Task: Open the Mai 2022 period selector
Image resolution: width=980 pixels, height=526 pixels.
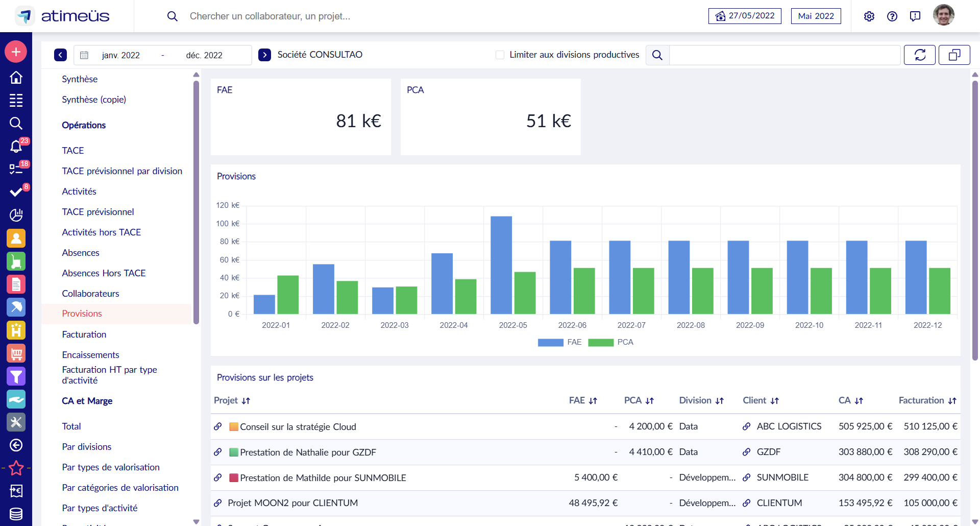Action: [816, 16]
